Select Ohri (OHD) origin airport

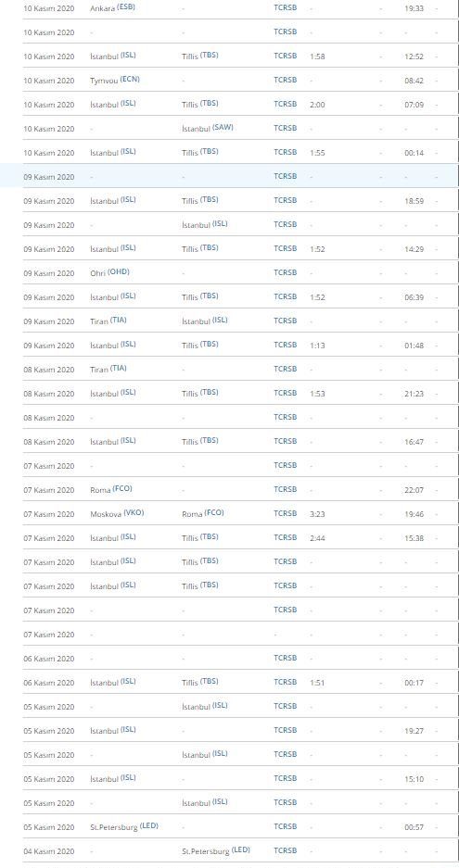pyautogui.click(x=109, y=272)
